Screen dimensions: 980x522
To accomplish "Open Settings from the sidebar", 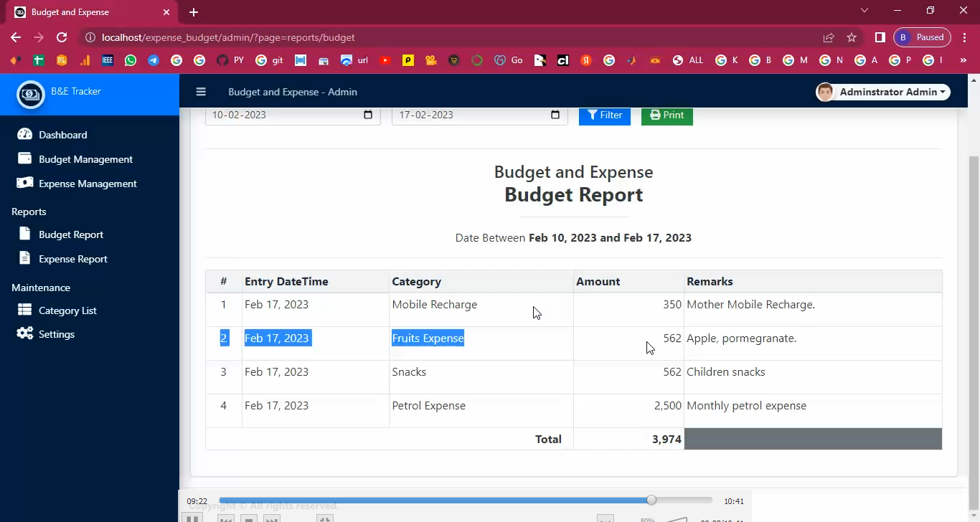I will [x=56, y=334].
